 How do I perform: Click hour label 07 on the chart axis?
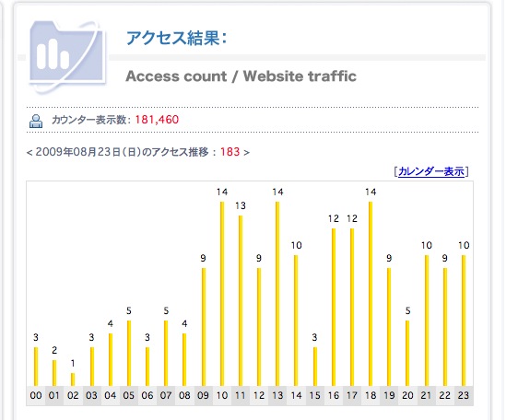coord(166,395)
